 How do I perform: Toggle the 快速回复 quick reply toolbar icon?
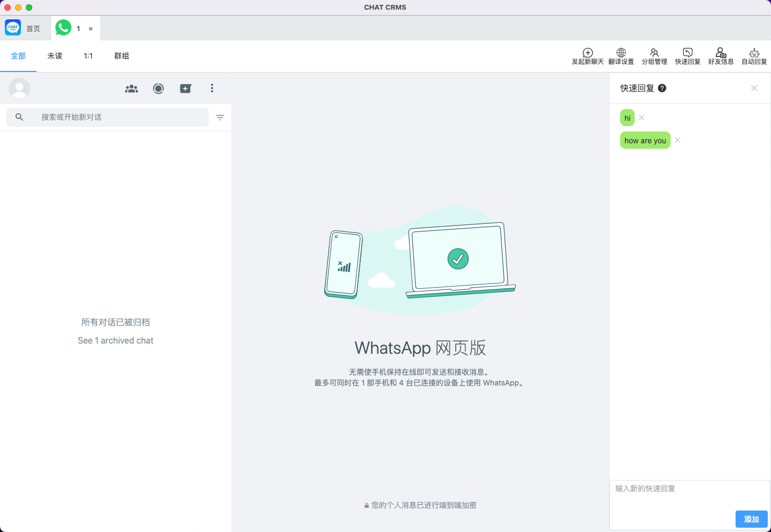[x=688, y=56]
